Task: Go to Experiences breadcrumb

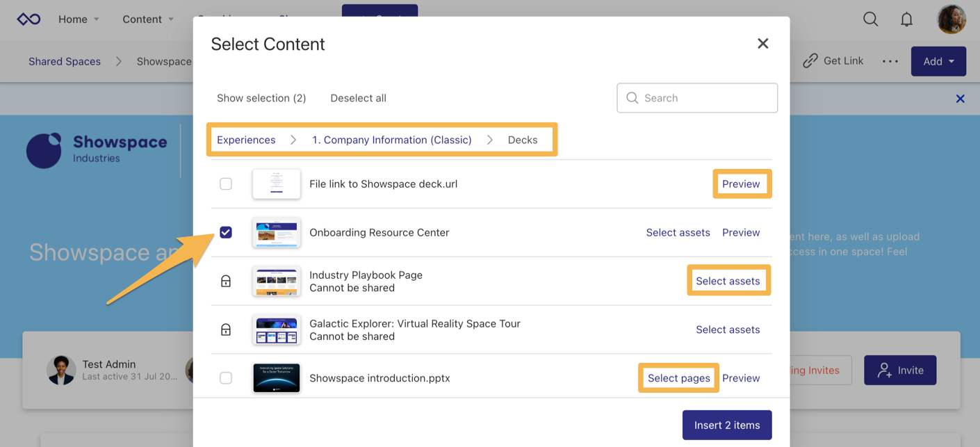Action: tap(246, 140)
